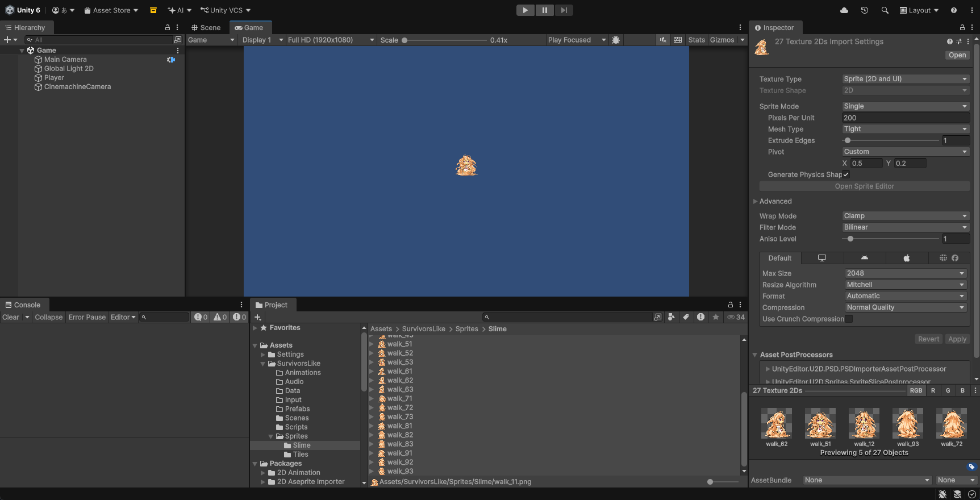Open the Filter Mode dropdown
Viewport: 980px width, 500px height.
906,227
